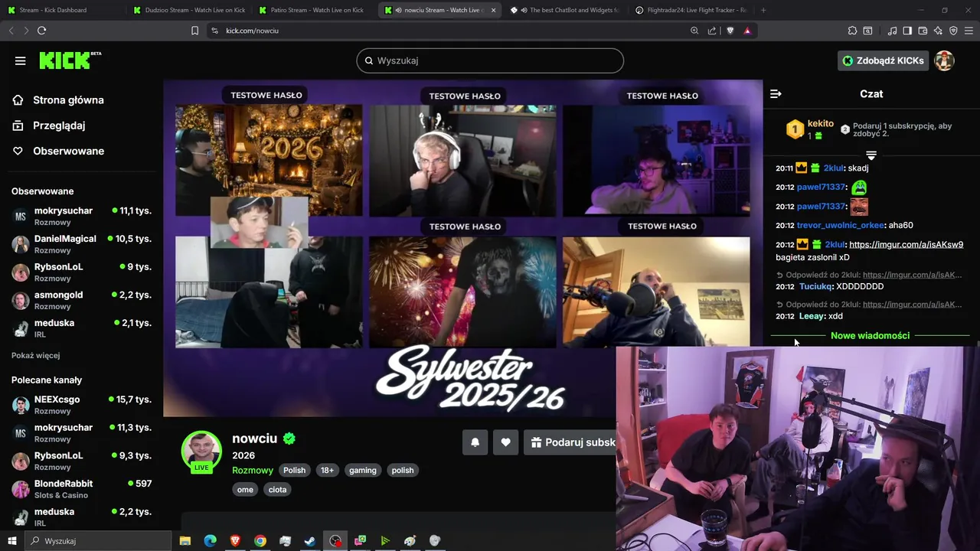Open the Brave VPN shield icon
This screenshot has width=980, height=551.
[953, 31]
